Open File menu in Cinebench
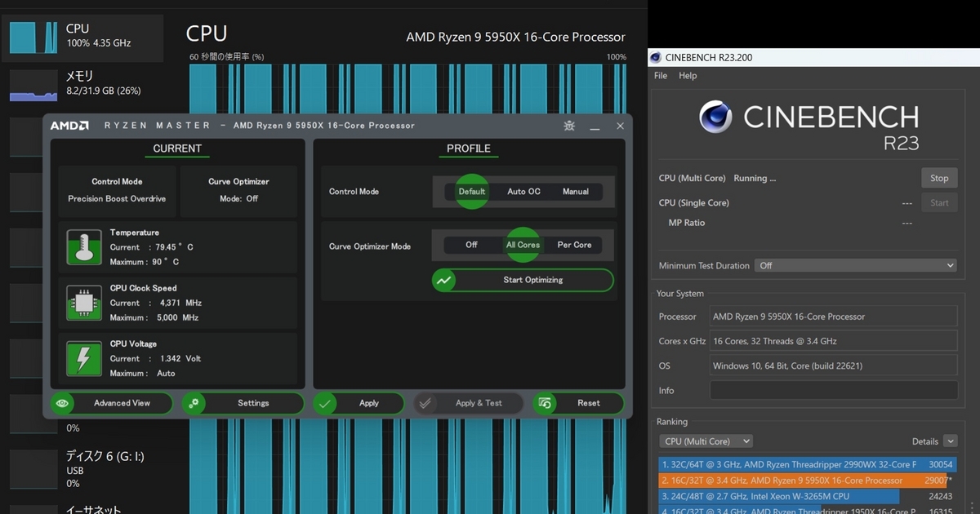 click(661, 76)
